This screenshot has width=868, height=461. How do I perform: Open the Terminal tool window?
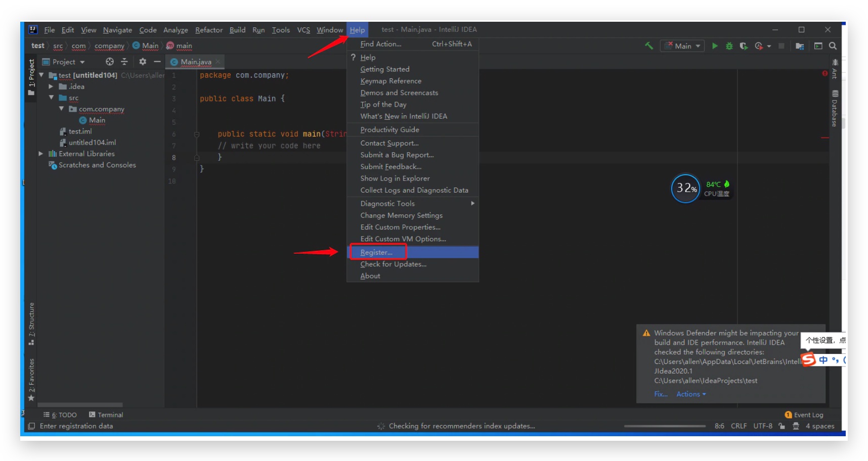click(106, 414)
